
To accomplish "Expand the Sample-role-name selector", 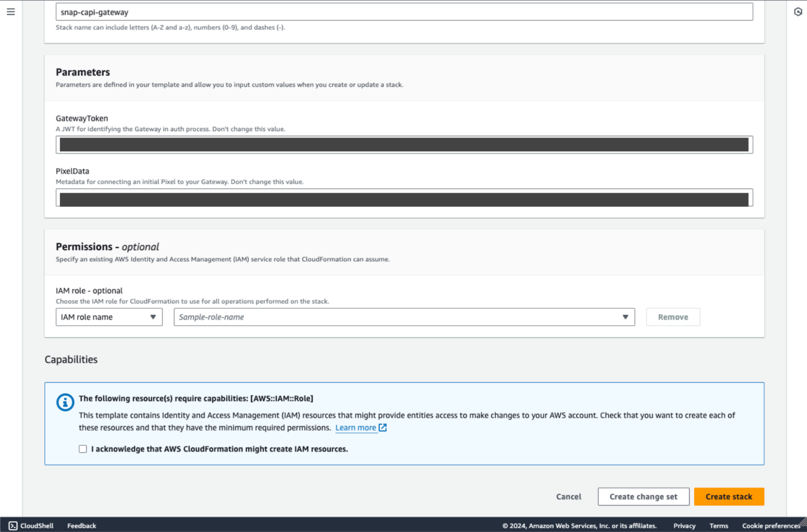I will pos(404,317).
